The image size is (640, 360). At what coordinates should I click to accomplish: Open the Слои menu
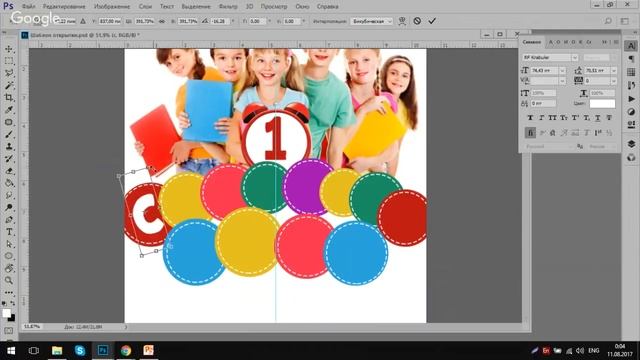pyautogui.click(x=145, y=7)
